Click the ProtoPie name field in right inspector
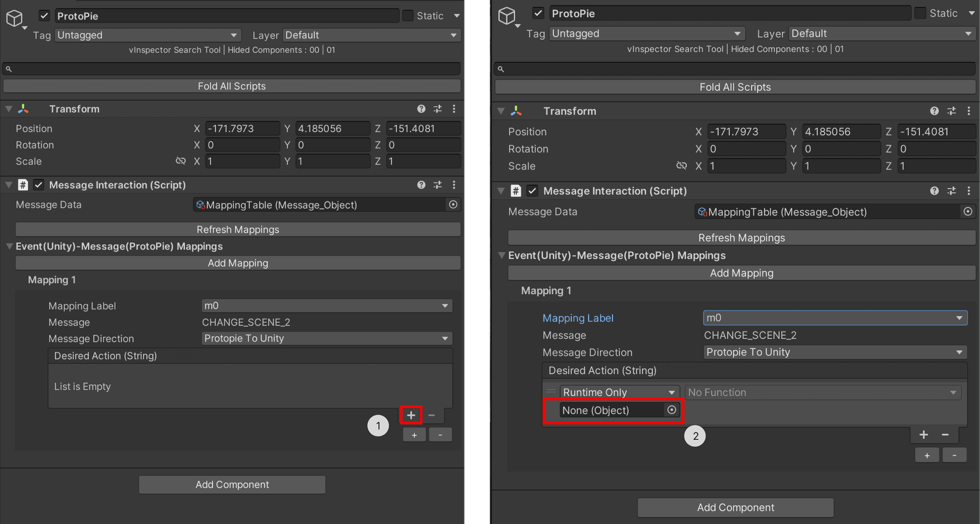 pyautogui.click(x=730, y=13)
